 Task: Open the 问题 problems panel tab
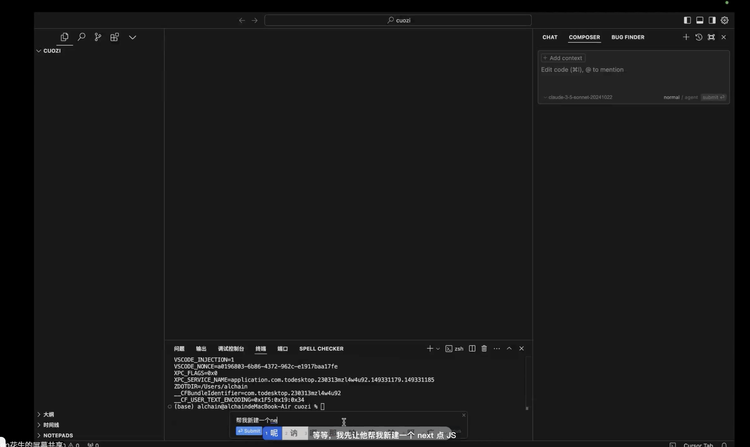[179, 349]
